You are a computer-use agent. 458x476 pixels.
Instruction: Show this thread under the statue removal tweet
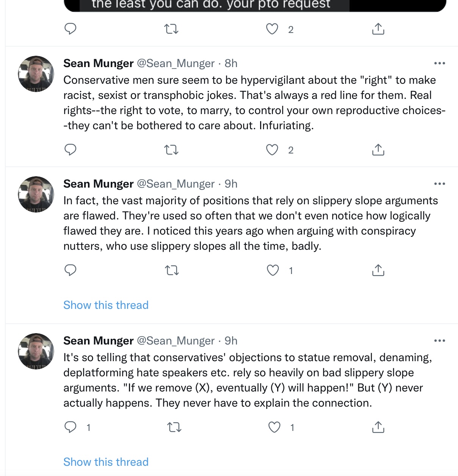(x=106, y=462)
